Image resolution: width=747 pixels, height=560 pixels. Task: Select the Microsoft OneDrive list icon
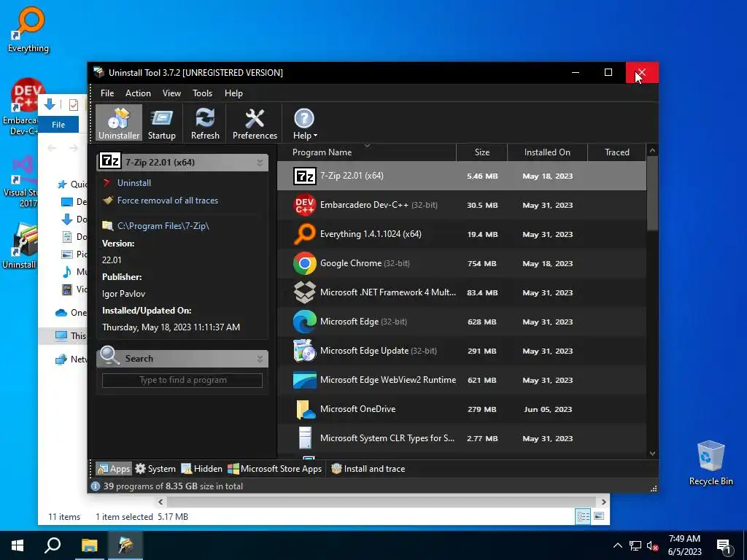point(305,409)
